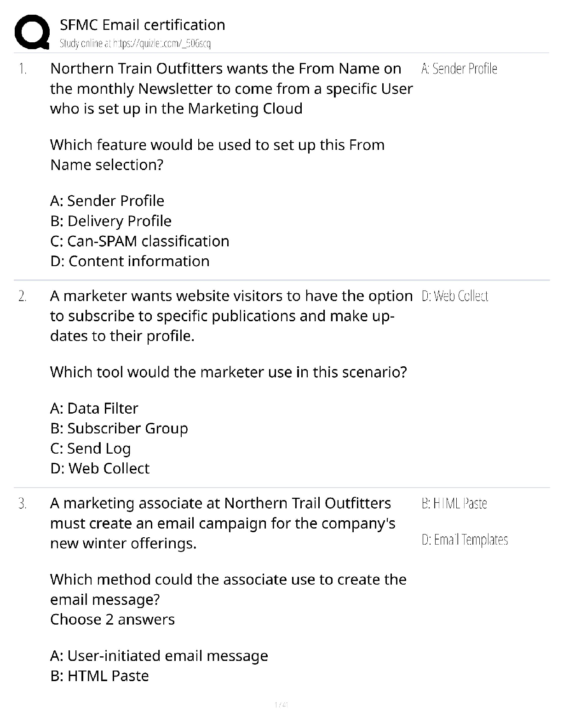The height and width of the screenshot is (728, 563).
Task: Select option B: Subscriber Group
Action: pyautogui.click(x=119, y=428)
